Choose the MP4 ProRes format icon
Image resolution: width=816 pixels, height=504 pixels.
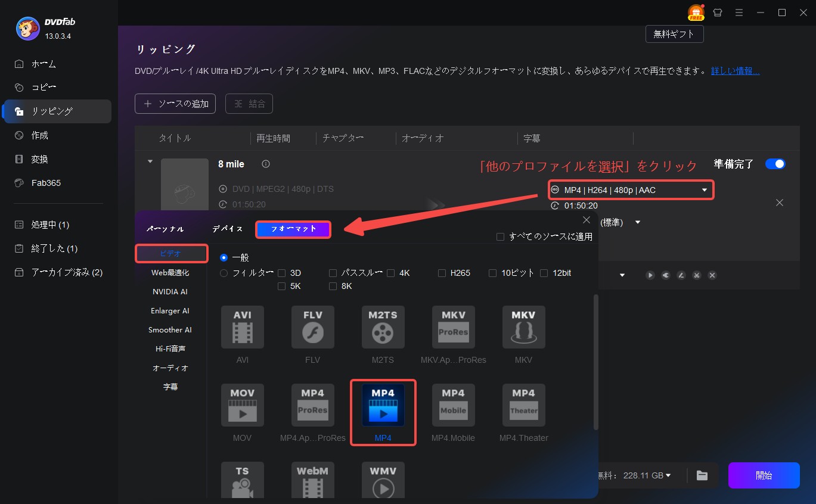(x=313, y=405)
